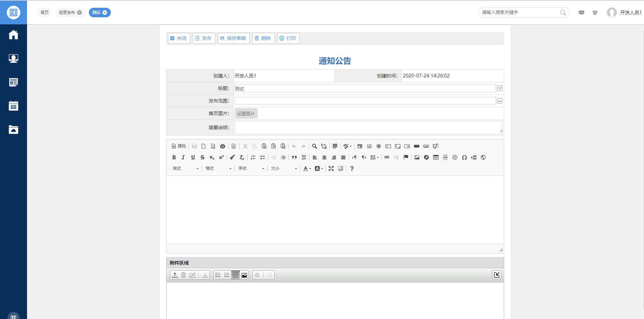Open the 样式 styles dropdown
Image resolution: width=644 pixels, height=319 pixels.
pyautogui.click(x=185, y=168)
